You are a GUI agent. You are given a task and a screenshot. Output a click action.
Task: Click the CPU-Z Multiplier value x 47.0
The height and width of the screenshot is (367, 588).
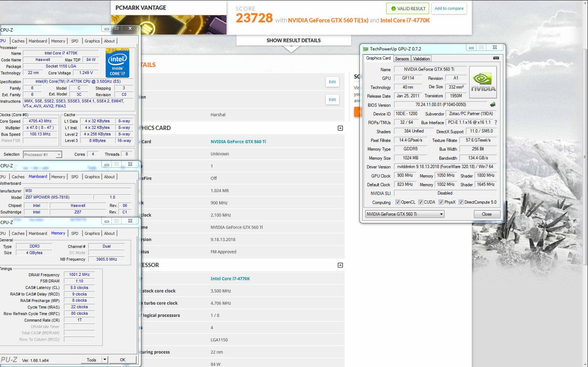coord(40,128)
